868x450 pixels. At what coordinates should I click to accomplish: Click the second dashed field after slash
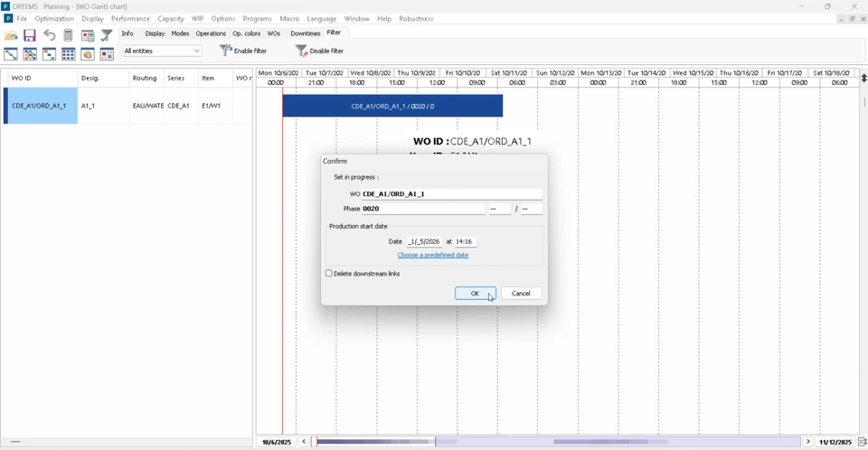point(532,209)
